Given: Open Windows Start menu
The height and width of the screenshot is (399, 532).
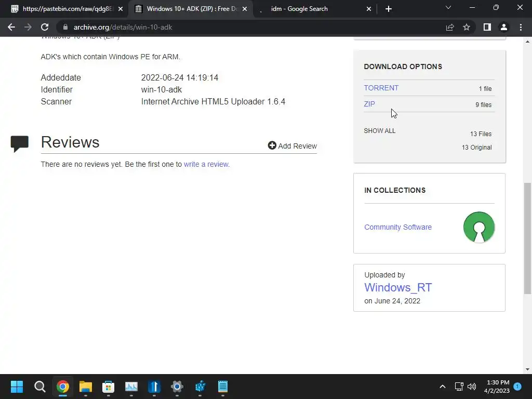Looking at the screenshot, I should tap(17, 387).
